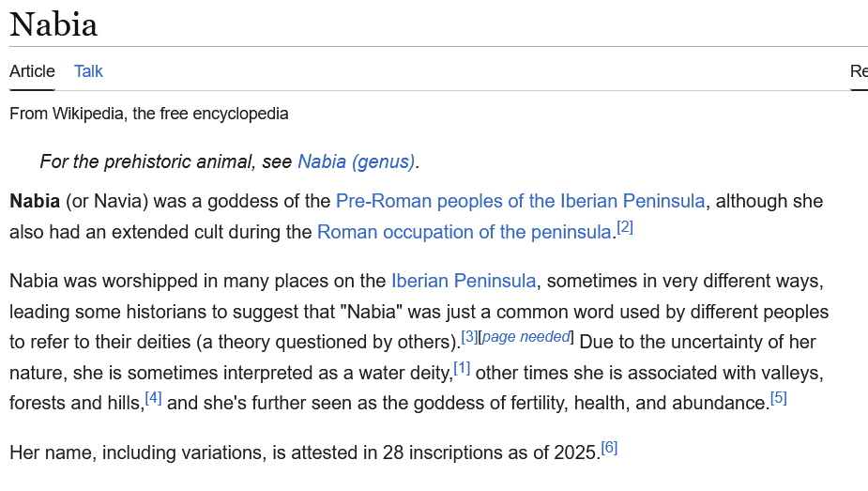Follow the Pre-Roman peoples of the Iberian Peninsula link
Viewport: 868px width, 491px height.
coord(520,201)
